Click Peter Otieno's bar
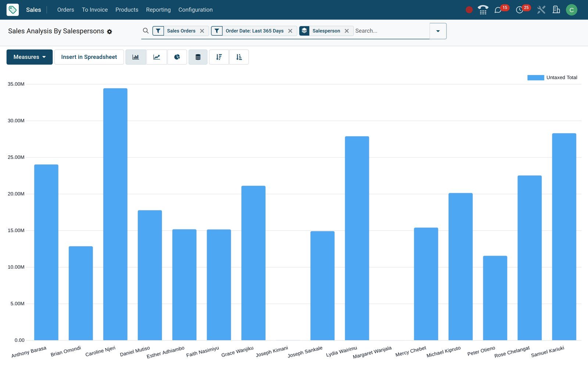 tap(495, 298)
